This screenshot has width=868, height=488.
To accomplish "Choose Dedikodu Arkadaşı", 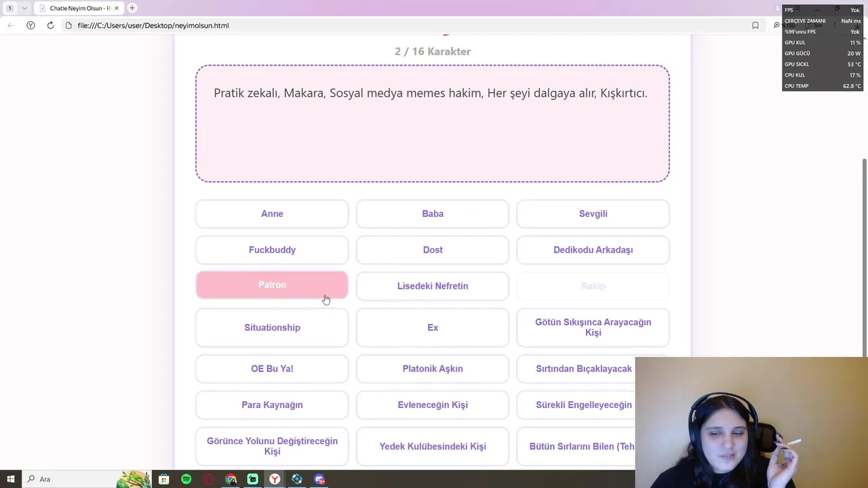I will tap(593, 249).
